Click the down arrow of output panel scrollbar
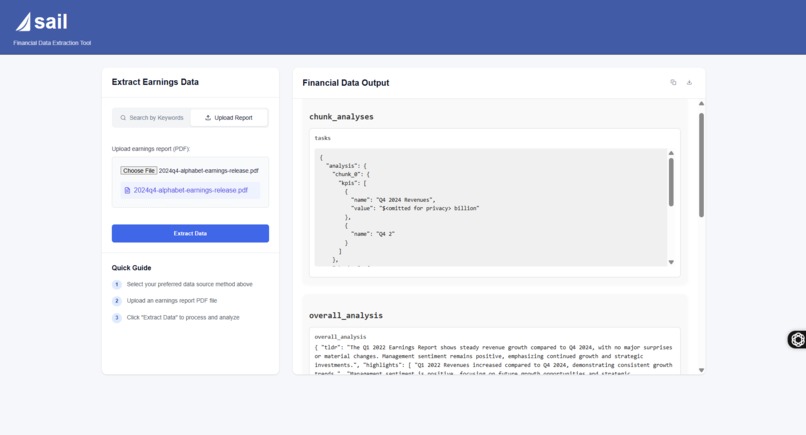Image resolution: width=806 pixels, height=435 pixels. point(701,370)
